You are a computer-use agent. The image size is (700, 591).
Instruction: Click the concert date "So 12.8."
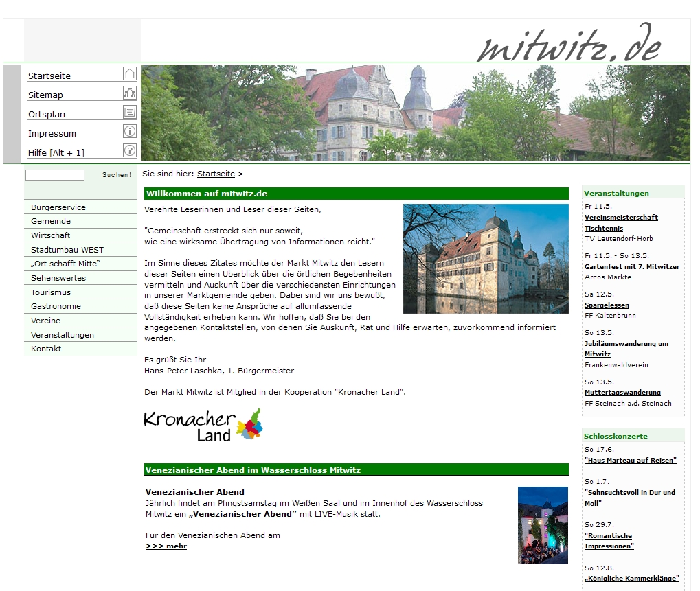pos(600,568)
